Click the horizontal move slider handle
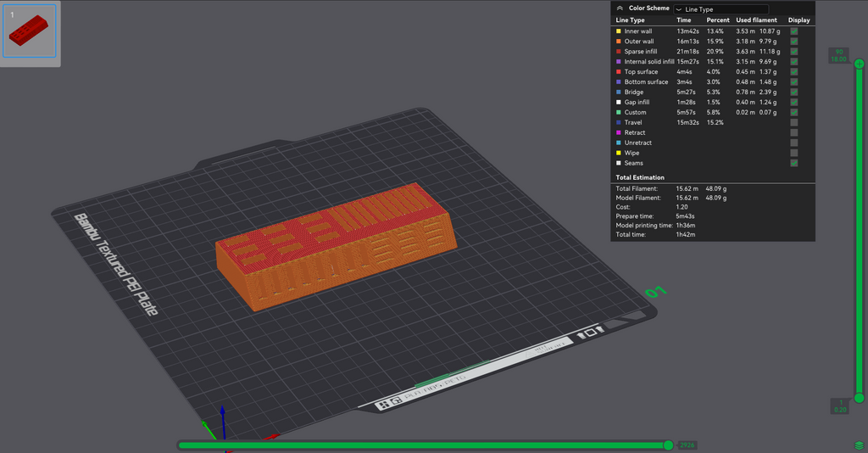 tap(668, 445)
